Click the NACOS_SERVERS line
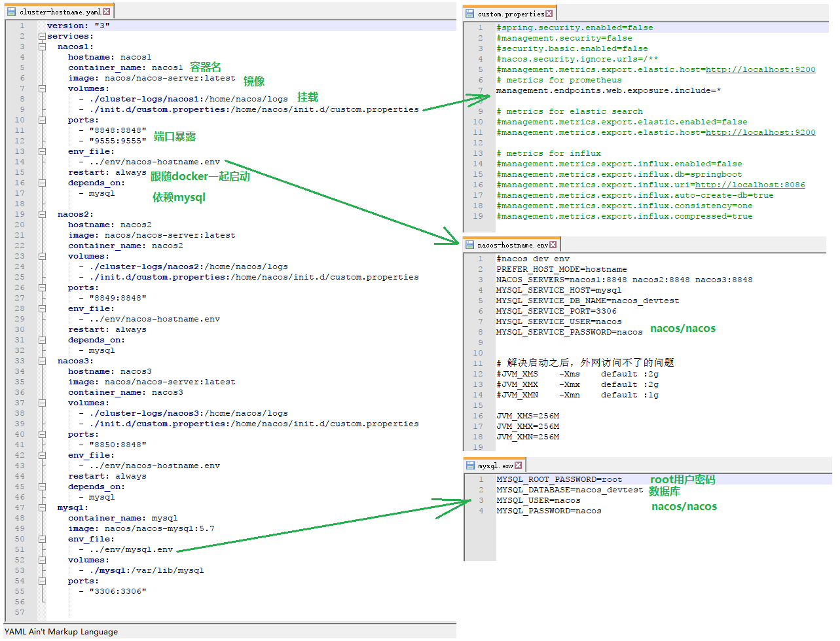 625,280
